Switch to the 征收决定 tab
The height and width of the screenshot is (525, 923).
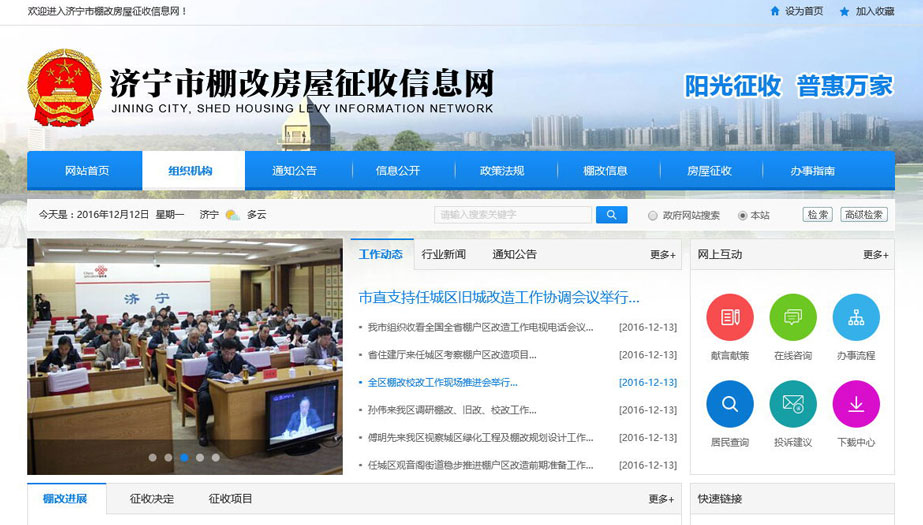(152, 499)
